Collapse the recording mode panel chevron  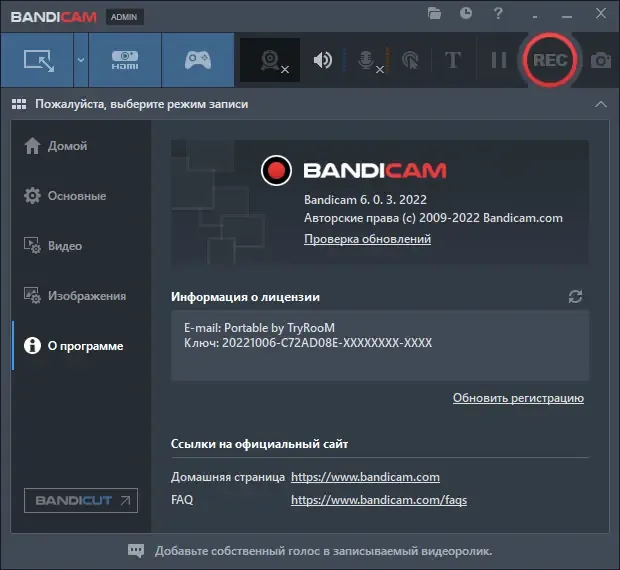(x=601, y=104)
